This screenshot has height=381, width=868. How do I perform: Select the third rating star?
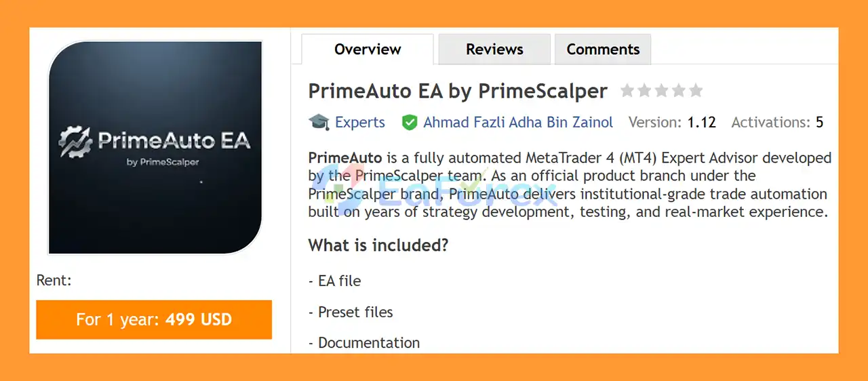(x=661, y=91)
